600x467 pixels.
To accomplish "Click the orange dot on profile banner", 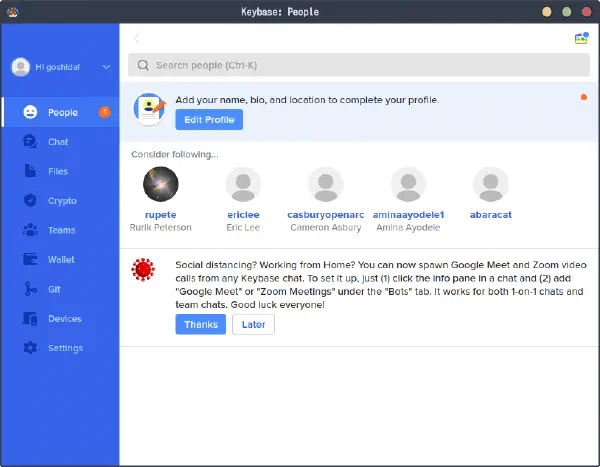I will pos(584,97).
